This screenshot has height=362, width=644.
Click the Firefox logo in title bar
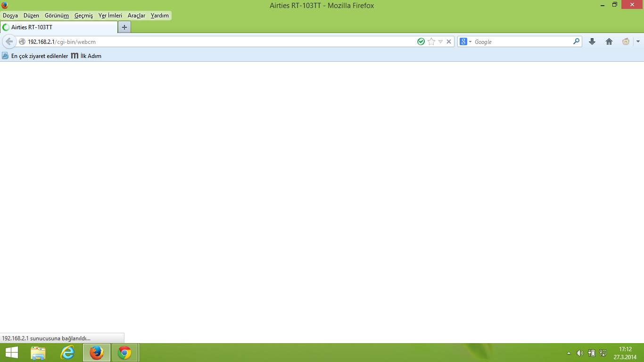[5, 5]
